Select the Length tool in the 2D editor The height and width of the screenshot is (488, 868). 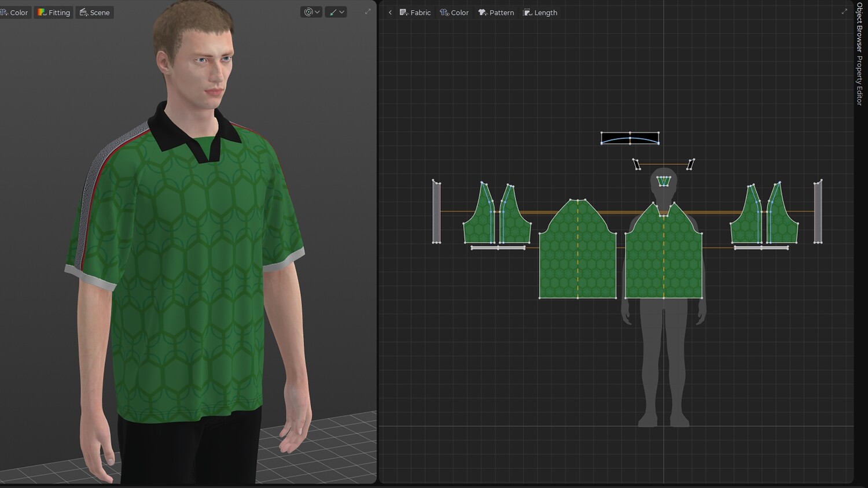[540, 12]
